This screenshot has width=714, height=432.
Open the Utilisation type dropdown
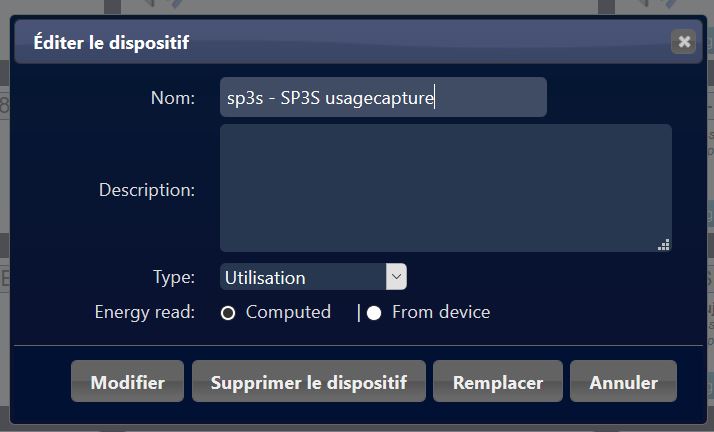pyautogui.click(x=313, y=277)
